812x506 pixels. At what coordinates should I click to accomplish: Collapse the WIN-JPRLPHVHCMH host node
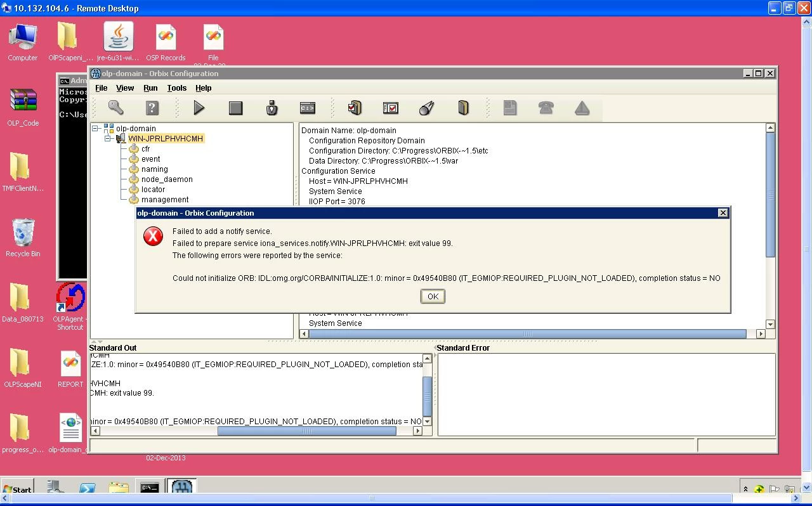tap(108, 139)
